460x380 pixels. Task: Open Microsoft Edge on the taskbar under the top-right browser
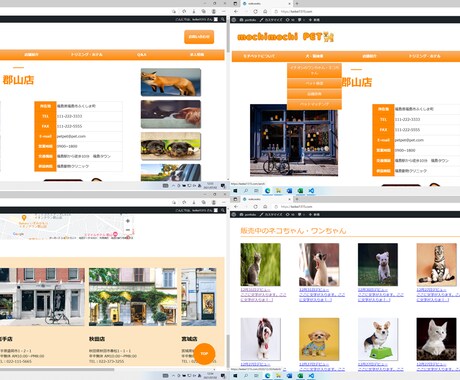tap(267, 191)
